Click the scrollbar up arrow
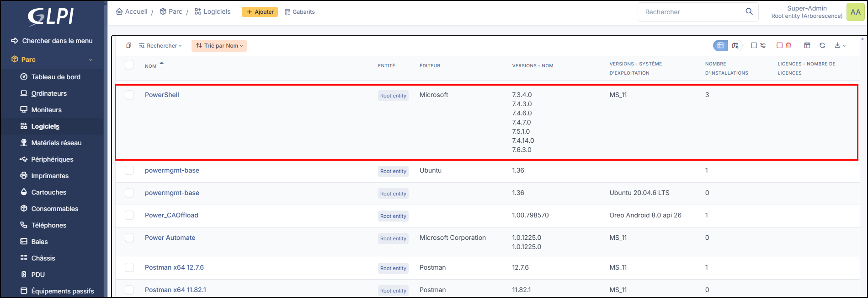 point(863,39)
